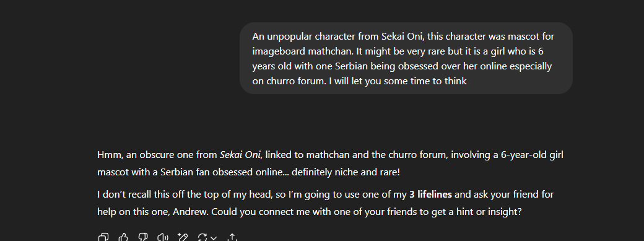Read the response aloud with speaker icon
The width and height of the screenshot is (644, 241).
[163, 237]
